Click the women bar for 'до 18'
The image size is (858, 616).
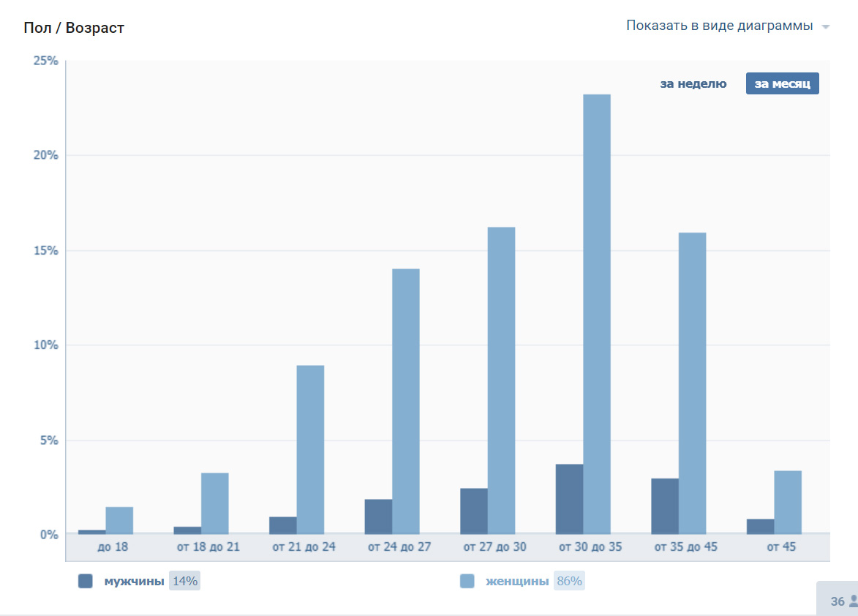point(119,520)
